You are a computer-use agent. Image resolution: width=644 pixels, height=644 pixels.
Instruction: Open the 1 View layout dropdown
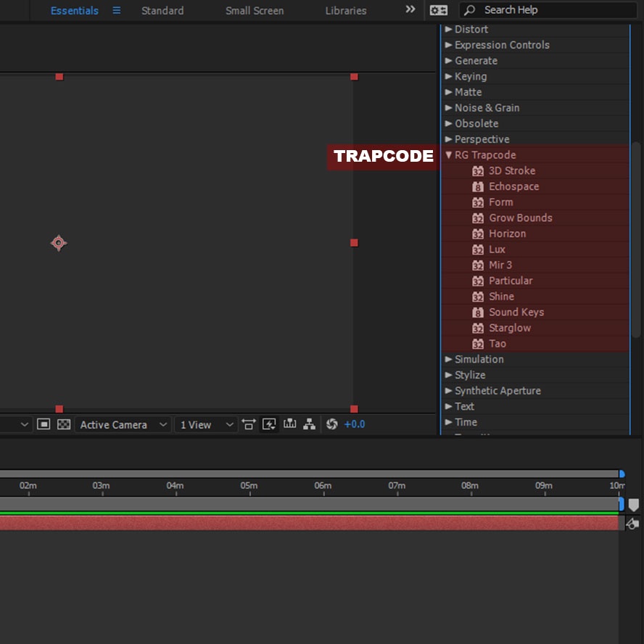pyautogui.click(x=207, y=425)
